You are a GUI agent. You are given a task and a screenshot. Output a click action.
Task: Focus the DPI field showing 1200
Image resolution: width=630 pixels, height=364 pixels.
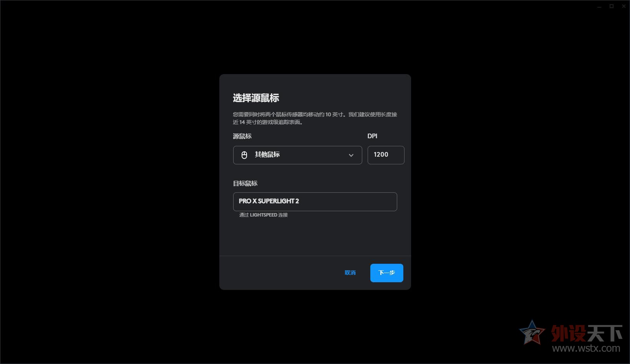click(386, 155)
